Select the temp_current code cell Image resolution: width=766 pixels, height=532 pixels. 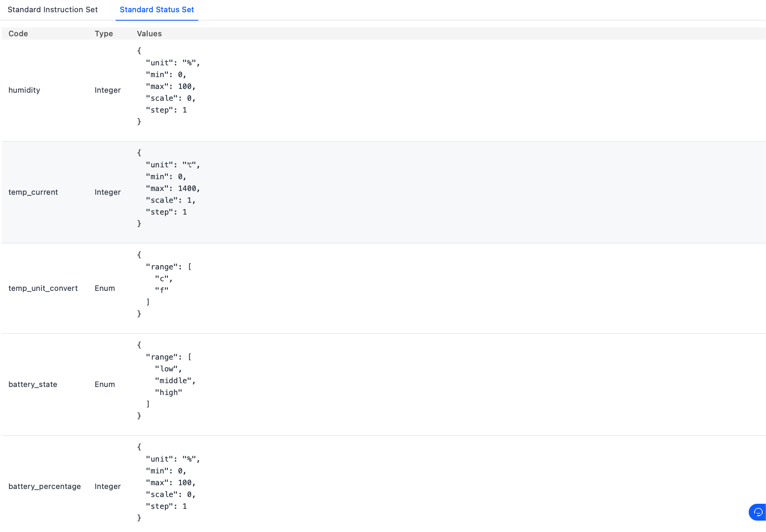(x=33, y=192)
